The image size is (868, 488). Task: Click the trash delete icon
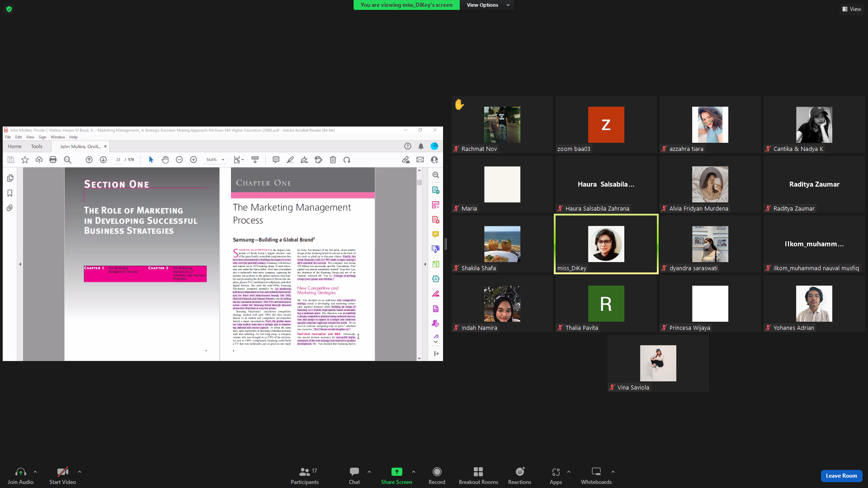pos(333,160)
